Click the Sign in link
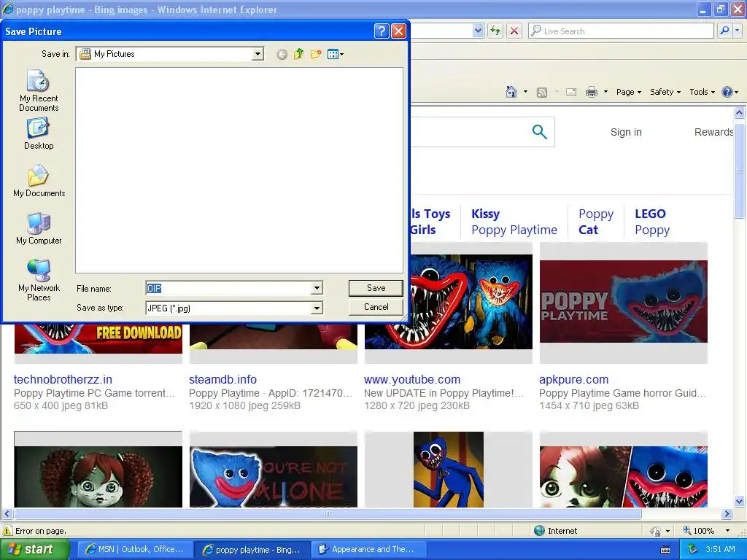This screenshot has height=560, width=747. (626, 132)
